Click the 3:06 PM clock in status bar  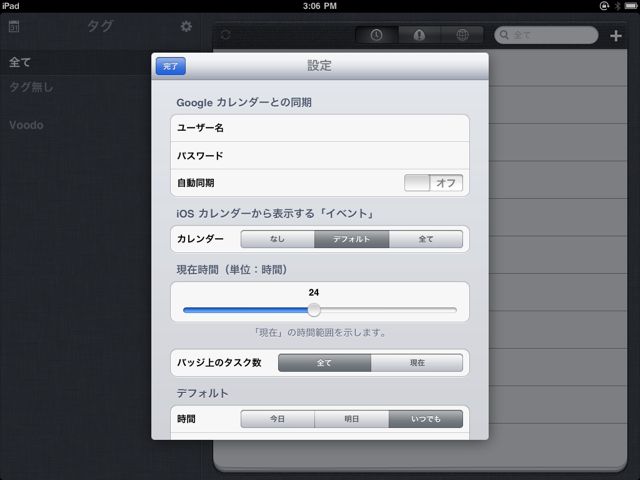tap(320, 6)
